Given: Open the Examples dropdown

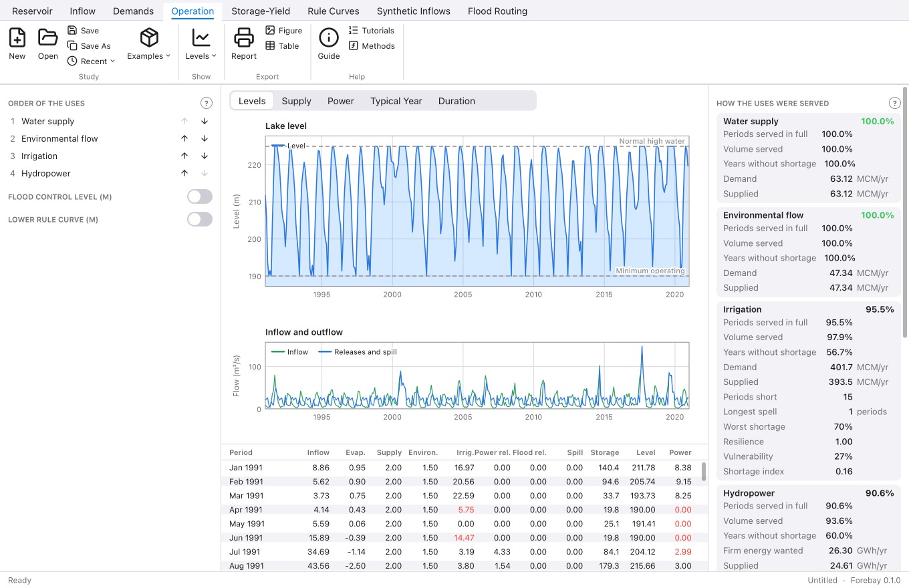Looking at the screenshot, I should (149, 45).
